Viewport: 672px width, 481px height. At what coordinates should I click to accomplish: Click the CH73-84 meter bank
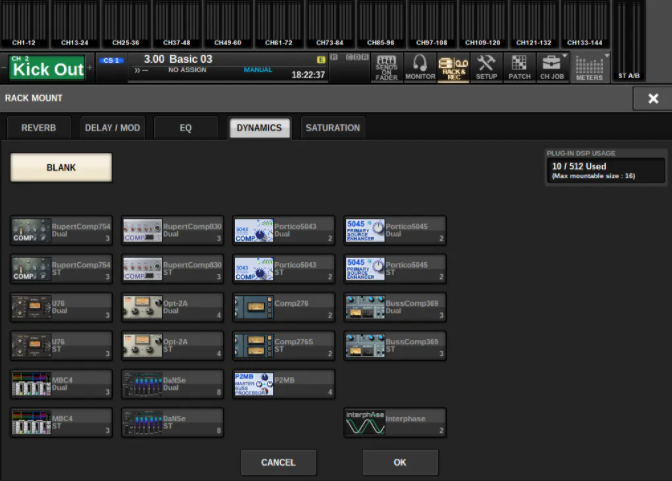coord(330,24)
